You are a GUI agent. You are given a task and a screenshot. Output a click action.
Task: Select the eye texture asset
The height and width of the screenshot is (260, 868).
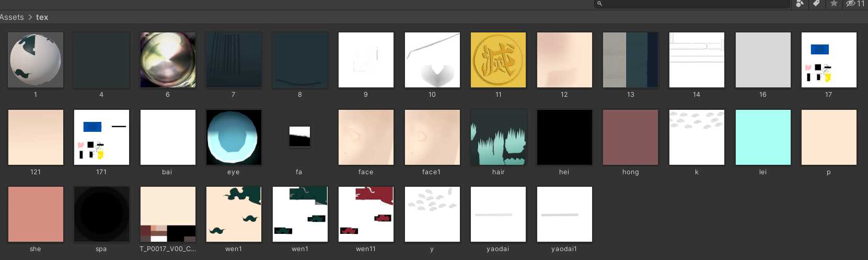234,137
